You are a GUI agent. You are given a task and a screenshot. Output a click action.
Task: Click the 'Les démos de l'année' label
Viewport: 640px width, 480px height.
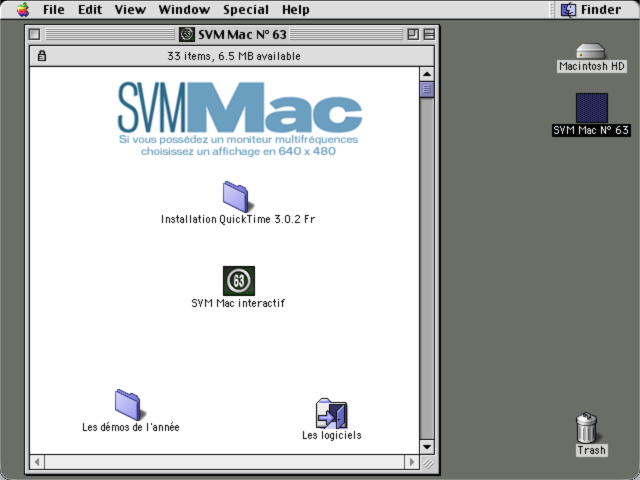[131, 427]
